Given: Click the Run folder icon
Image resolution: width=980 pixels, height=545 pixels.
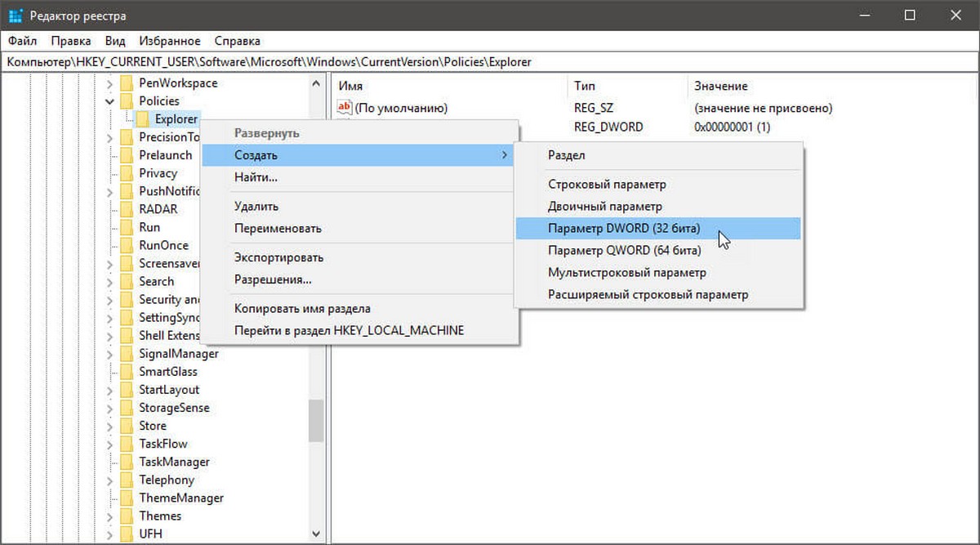Looking at the screenshot, I should tap(126, 227).
